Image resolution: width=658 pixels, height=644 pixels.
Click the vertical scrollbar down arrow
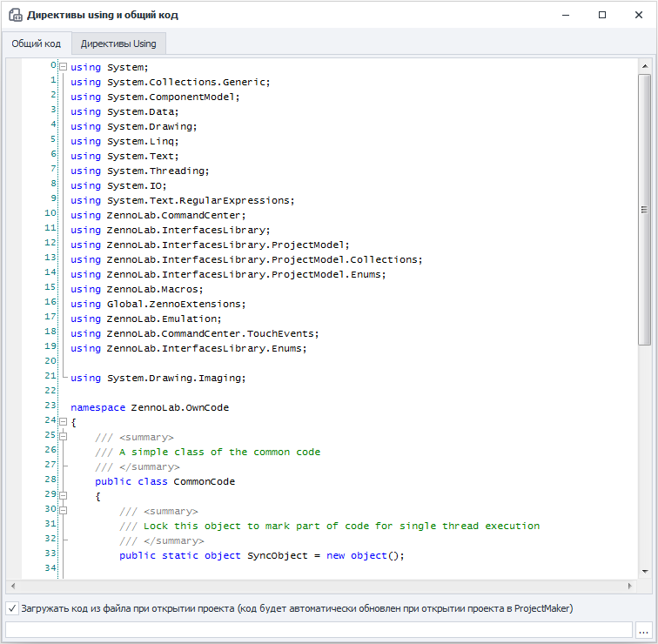tap(644, 570)
